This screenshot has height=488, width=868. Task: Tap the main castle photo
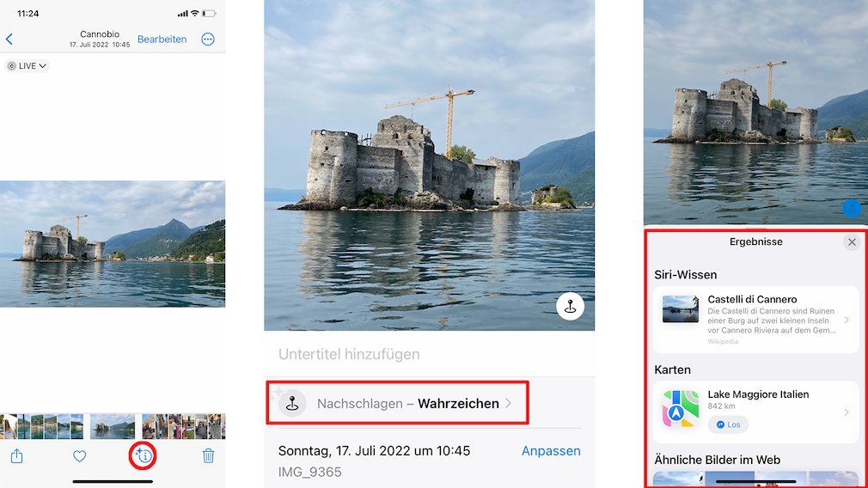pyautogui.click(x=113, y=243)
